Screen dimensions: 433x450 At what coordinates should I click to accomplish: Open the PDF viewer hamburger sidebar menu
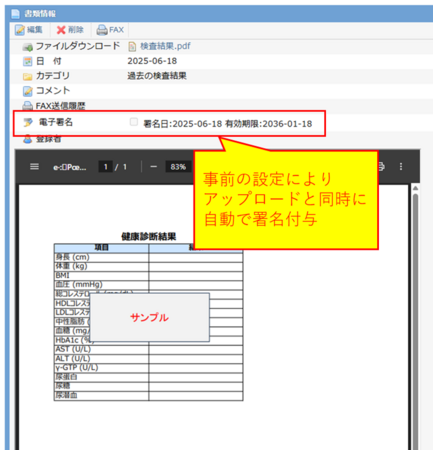34,166
